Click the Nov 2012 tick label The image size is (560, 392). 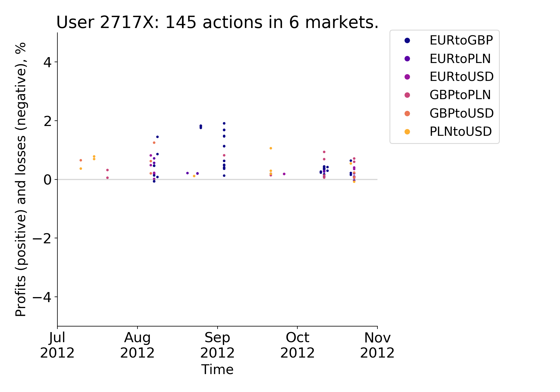377,345
